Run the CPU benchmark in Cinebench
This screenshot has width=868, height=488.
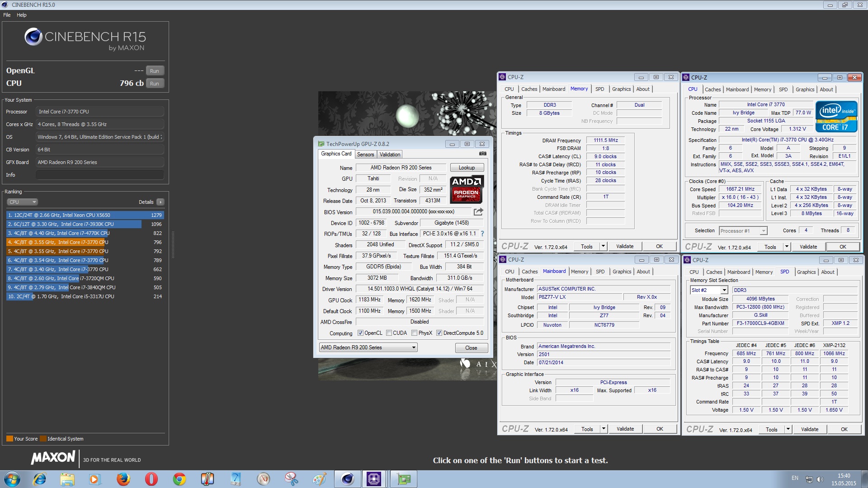pos(155,84)
